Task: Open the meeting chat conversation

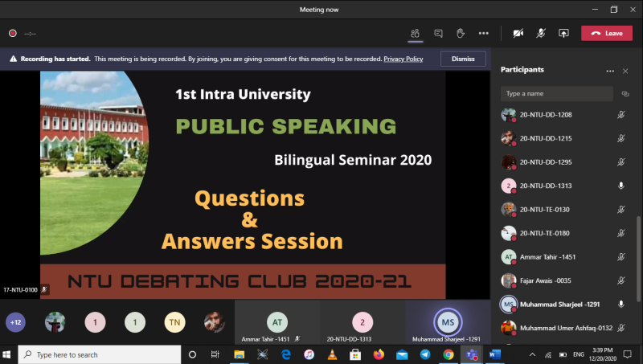Action: pos(438,33)
